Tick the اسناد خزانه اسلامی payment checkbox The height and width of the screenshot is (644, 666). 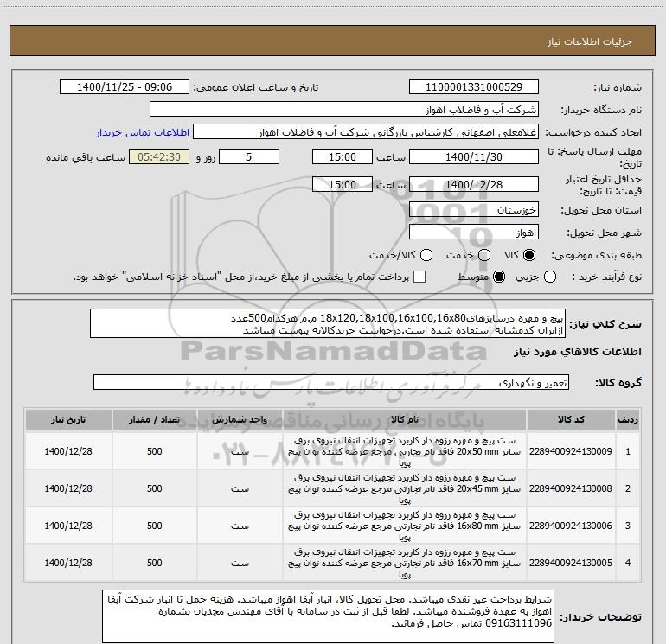[x=419, y=277]
